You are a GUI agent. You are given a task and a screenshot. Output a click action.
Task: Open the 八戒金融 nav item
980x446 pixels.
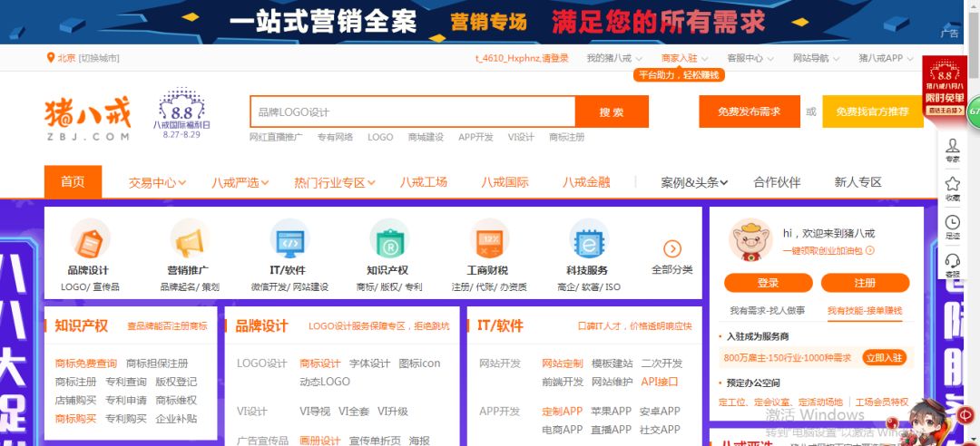(586, 182)
